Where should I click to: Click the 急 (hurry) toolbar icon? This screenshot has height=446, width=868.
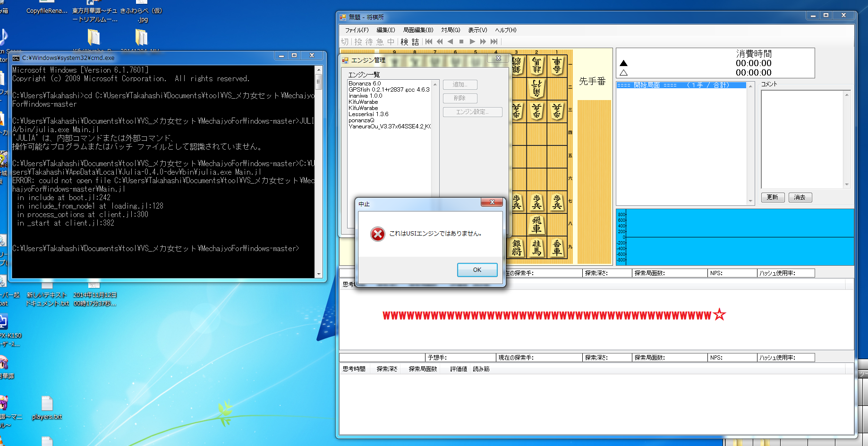click(380, 42)
